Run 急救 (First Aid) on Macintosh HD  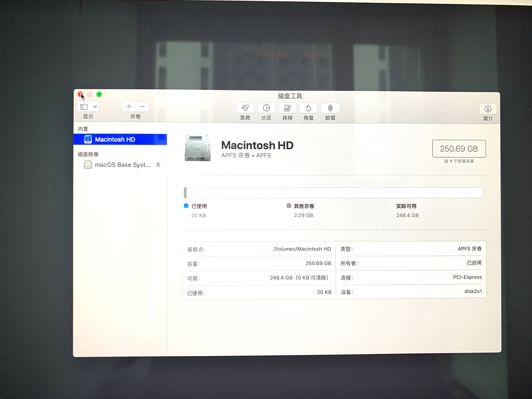pyautogui.click(x=245, y=108)
